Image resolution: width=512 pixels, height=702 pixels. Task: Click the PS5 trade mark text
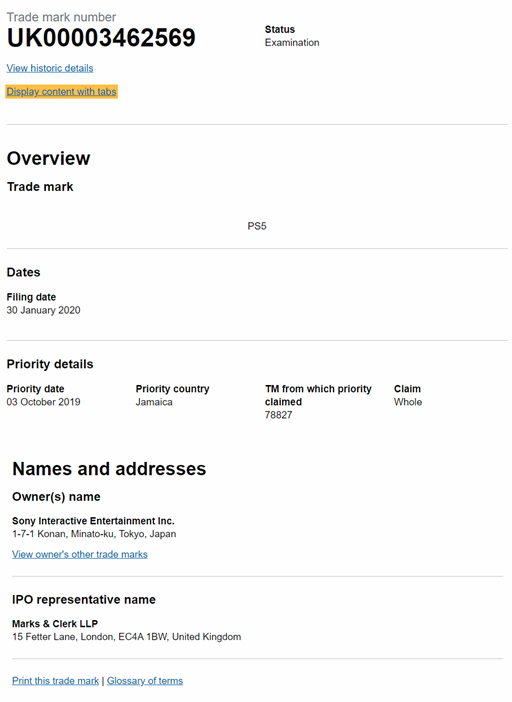257,226
